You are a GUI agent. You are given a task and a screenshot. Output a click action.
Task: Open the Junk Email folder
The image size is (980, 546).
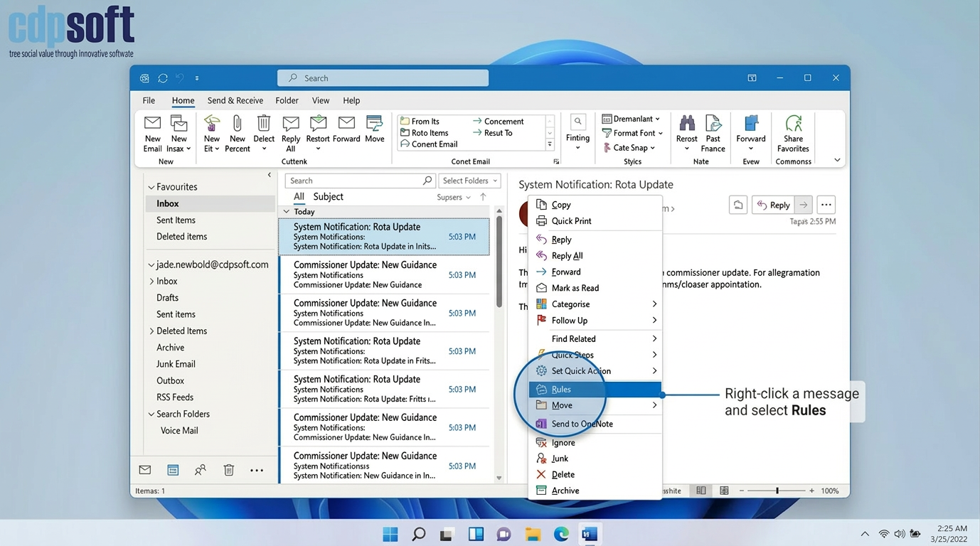click(176, 364)
